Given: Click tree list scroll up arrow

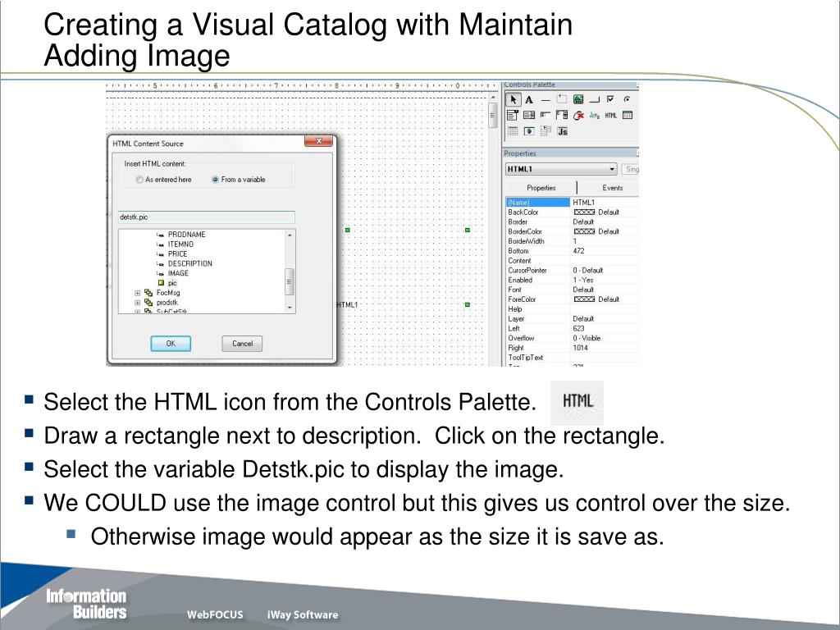Looking at the screenshot, I should (290, 235).
